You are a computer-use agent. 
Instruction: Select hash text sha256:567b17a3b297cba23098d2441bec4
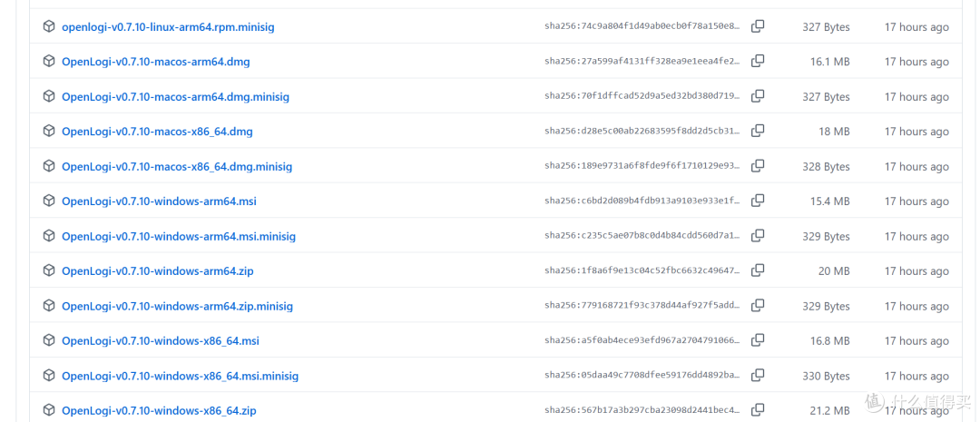(x=642, y=410)
